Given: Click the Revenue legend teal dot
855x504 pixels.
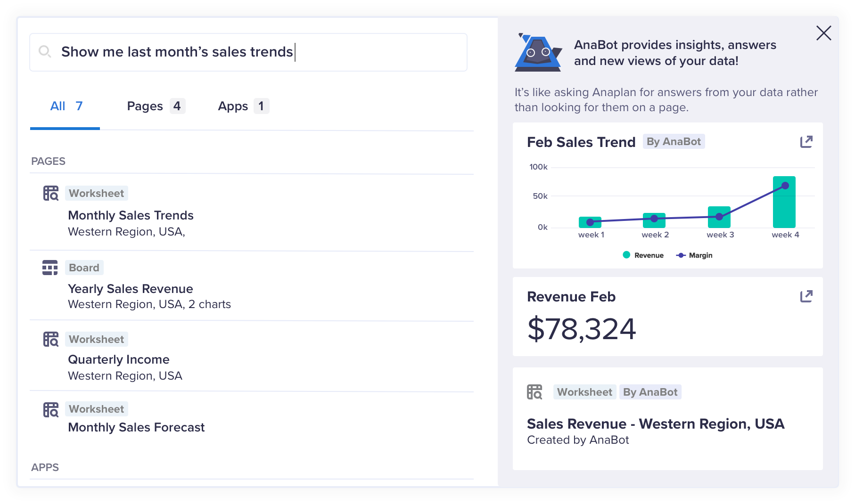Looking at the screenshot, I should [626, 255].
